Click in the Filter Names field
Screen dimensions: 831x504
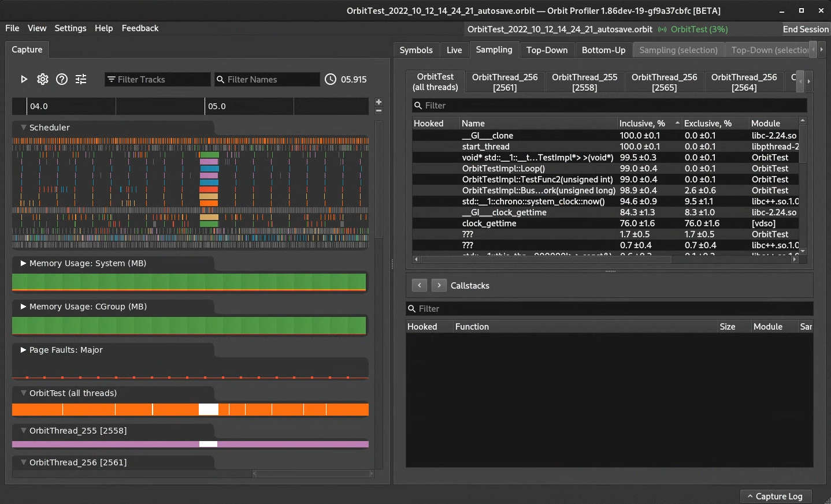click(x=267, y=79)
